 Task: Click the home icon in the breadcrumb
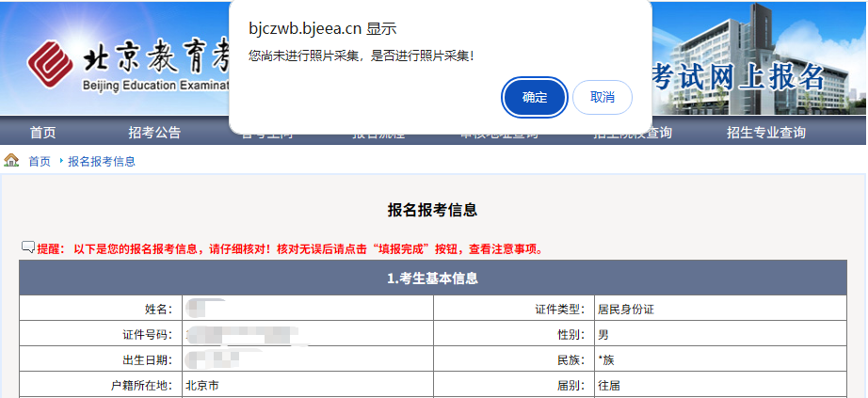point(12,161)
